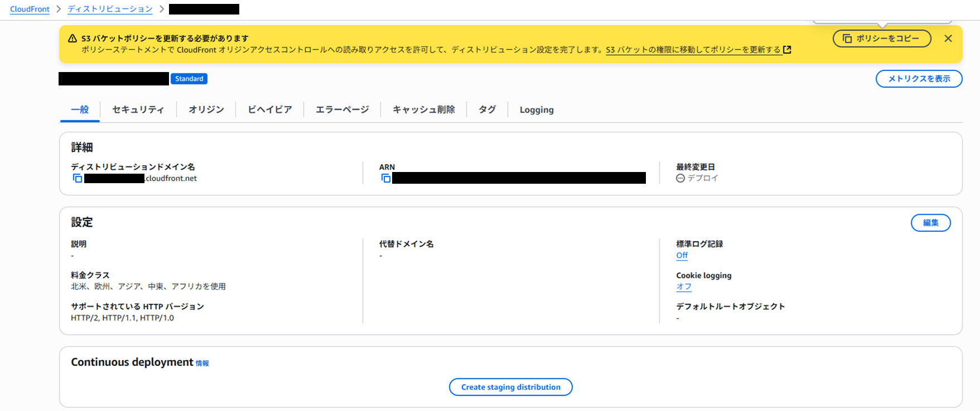Open the CloudFront breadcrumb link
Screen dimensions: 980x411
point(30,9)
